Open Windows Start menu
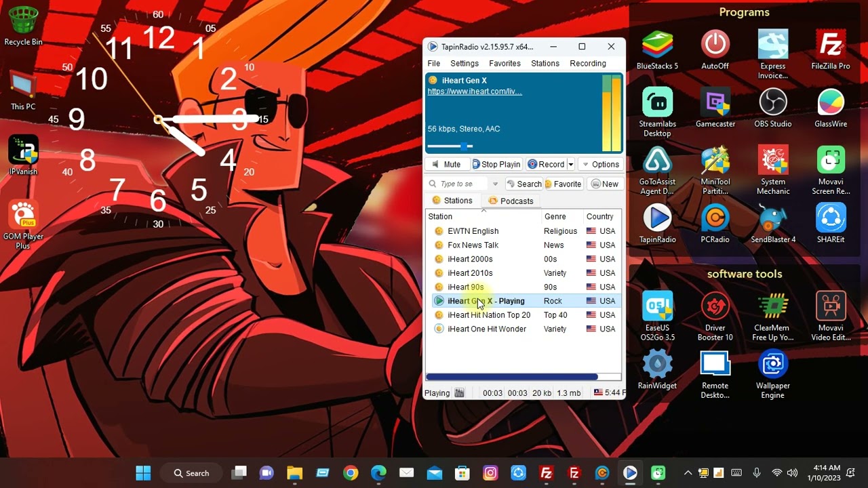The height and width of the screenshot is (488, 868). pos(143,473)
